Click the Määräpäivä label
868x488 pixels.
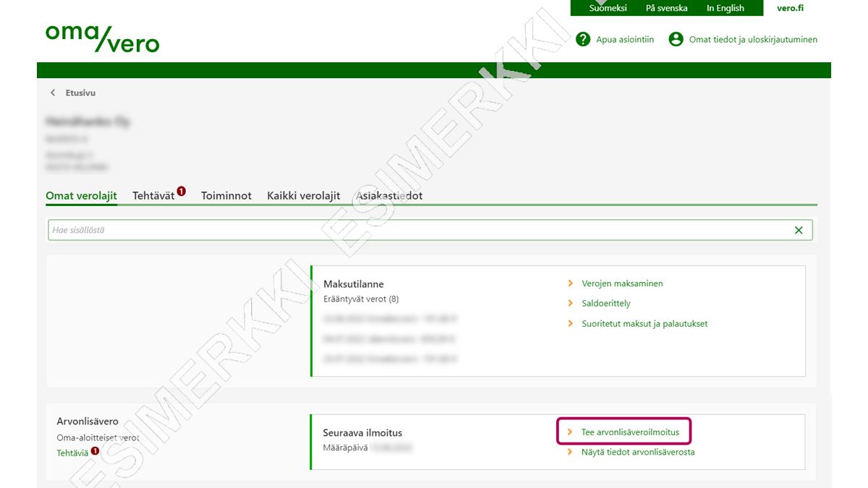[345, 448]
